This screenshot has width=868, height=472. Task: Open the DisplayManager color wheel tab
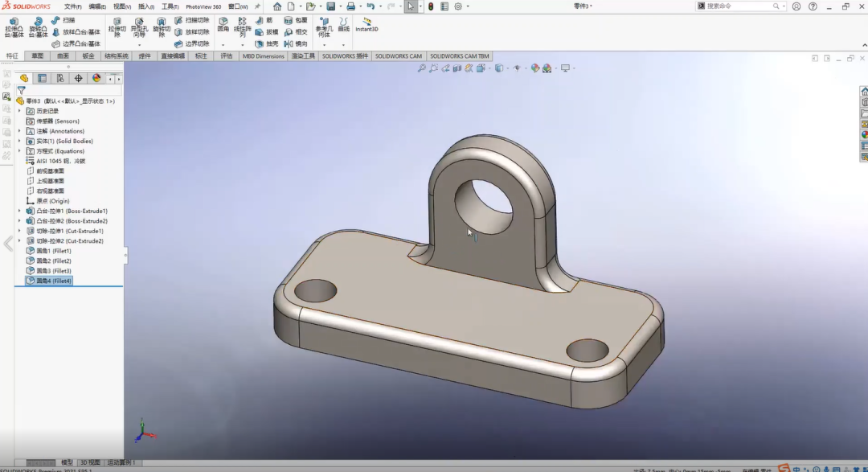click(x=96, y=78)
